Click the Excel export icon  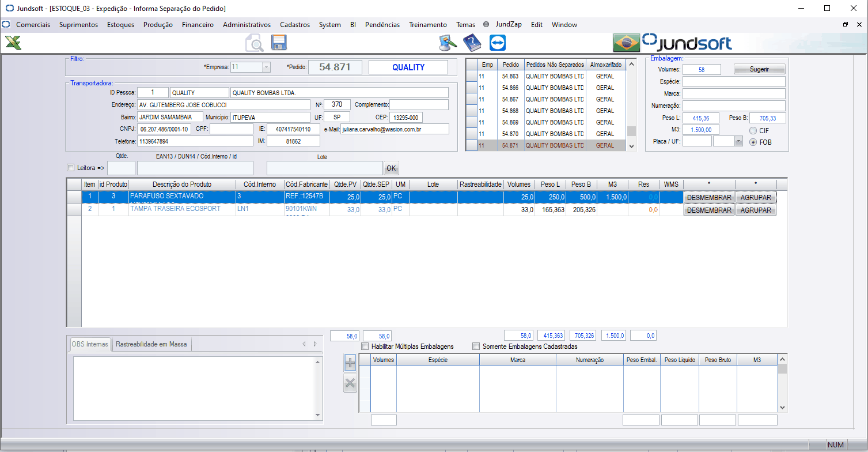[13, 43]
